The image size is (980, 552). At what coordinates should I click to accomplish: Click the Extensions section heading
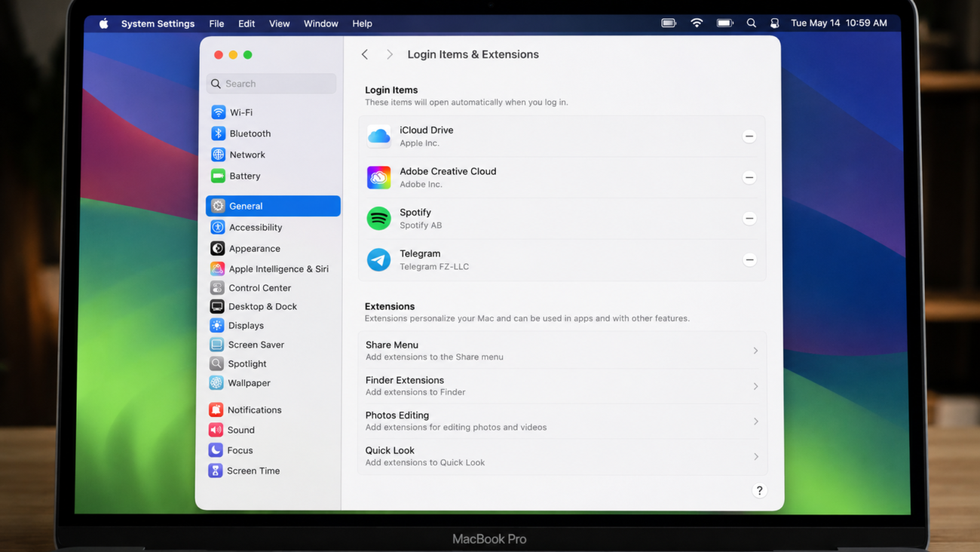pos(390,306)
